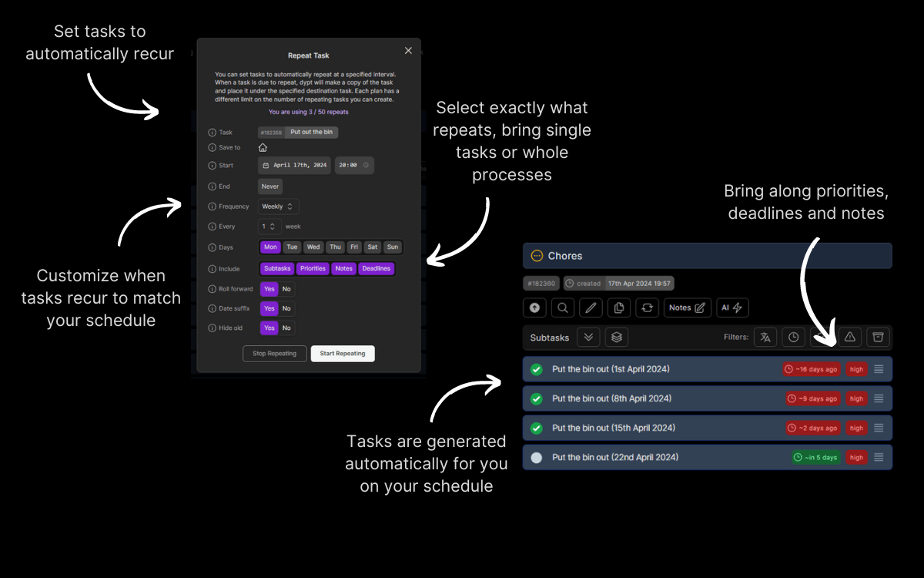
Task: Toggle Priorities in the Include row
Action: coord(313,269)
